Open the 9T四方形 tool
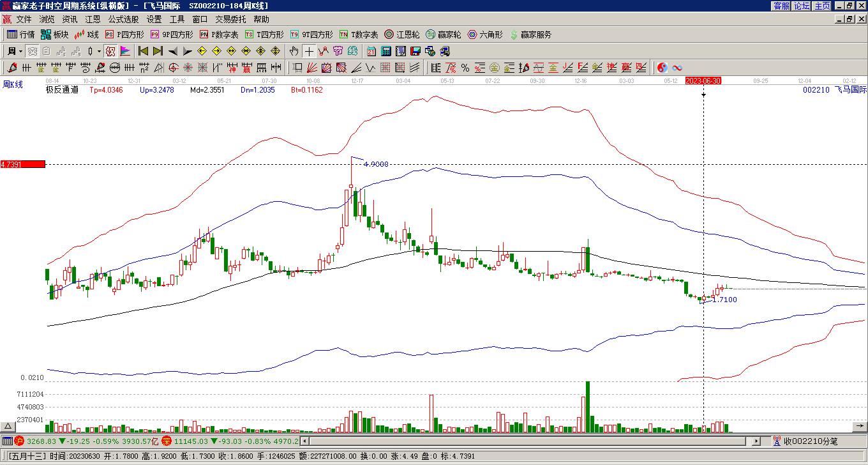The width and height of the screenshot is (868, 465). tap(311, 34)
